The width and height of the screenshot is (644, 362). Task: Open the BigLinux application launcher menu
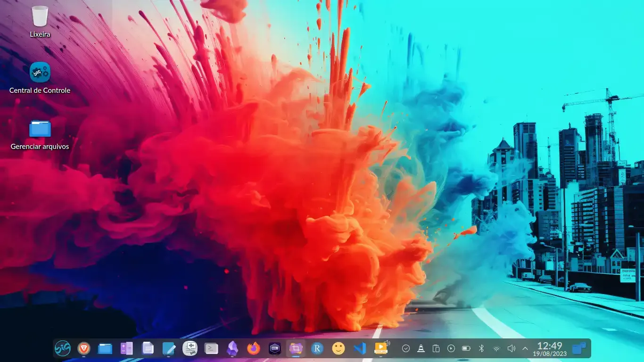[x=62, y=348]
